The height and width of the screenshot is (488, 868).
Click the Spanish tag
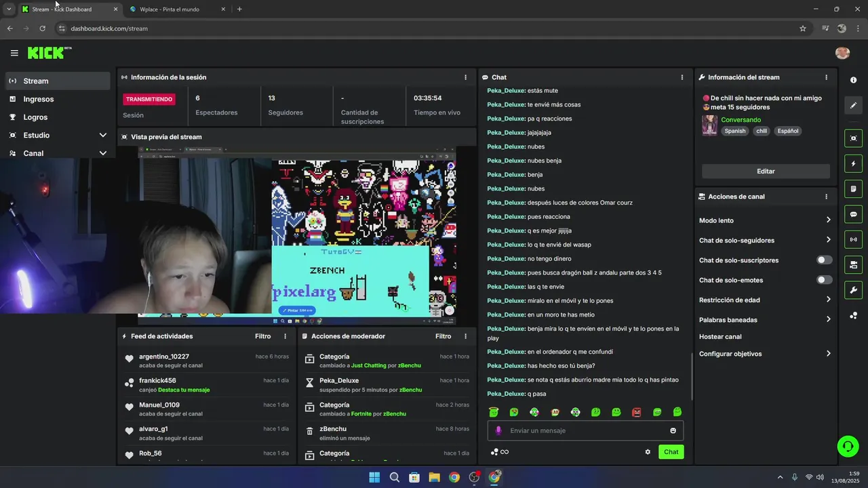coord(734,131)
